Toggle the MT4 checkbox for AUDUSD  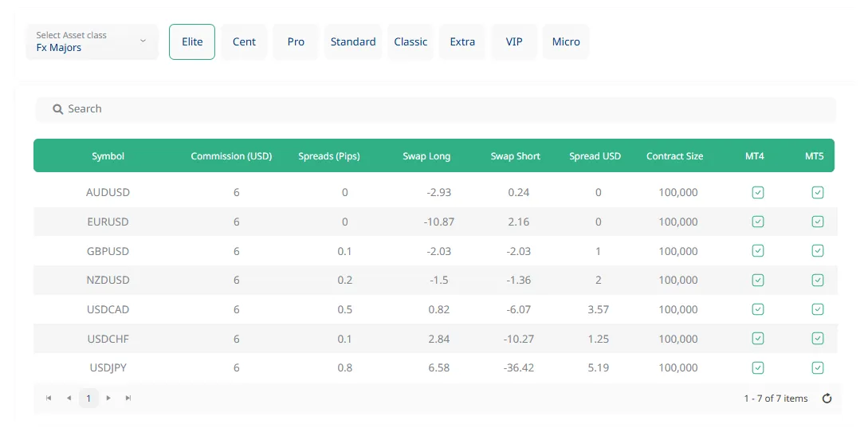click(758, 192)
